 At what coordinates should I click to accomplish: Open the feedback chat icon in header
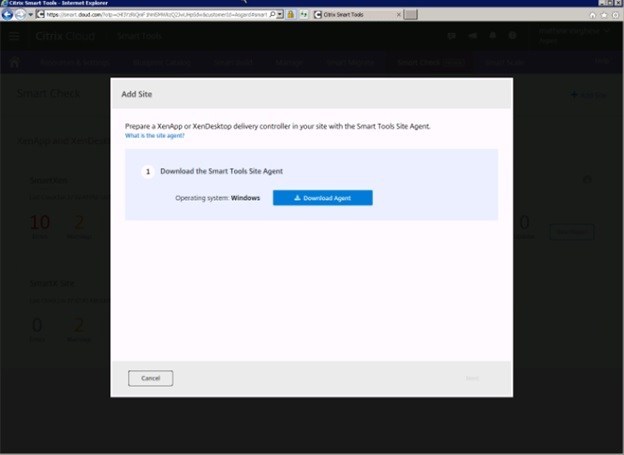[451, 36]
